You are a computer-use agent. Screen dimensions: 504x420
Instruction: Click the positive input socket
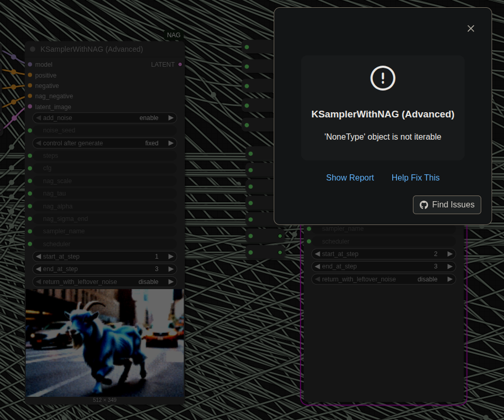[30, 75]
